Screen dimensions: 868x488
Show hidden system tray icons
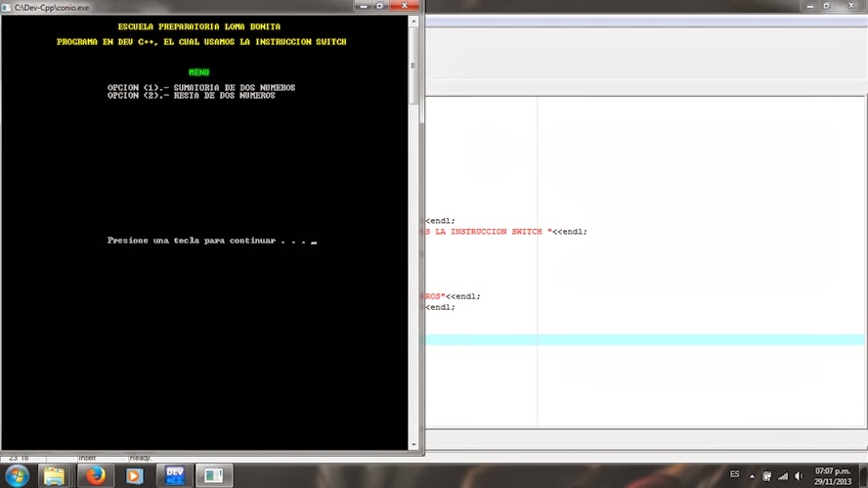click(752, 476)
